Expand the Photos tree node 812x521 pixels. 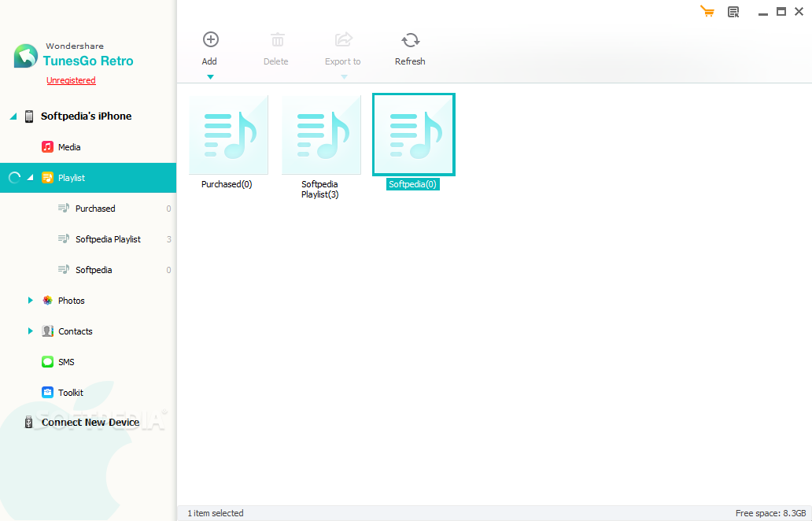coord(30,301)
